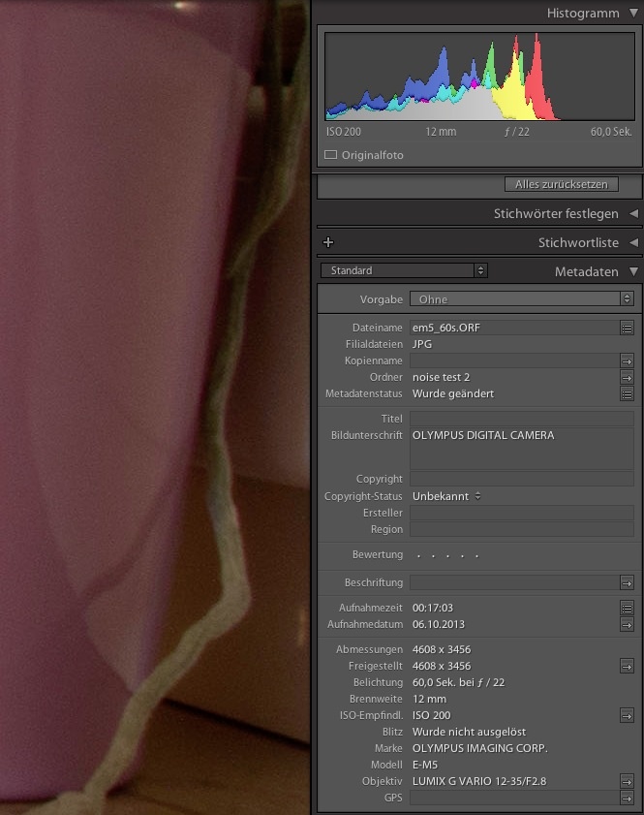644x815 pixels.
Task: Set the rating to five stars in Bewertung
Action: (x=476, y=556)
